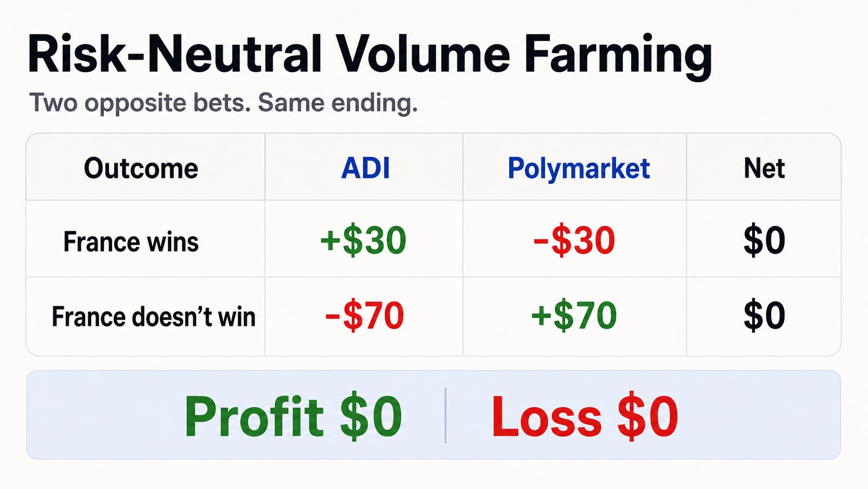Click the $0 net for France doesn't win

click(x=764, y=315)
